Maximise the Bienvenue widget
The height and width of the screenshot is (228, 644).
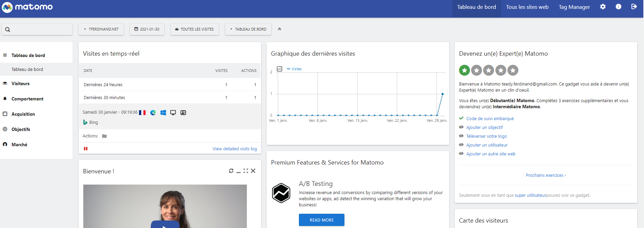[x=246, y=171]
